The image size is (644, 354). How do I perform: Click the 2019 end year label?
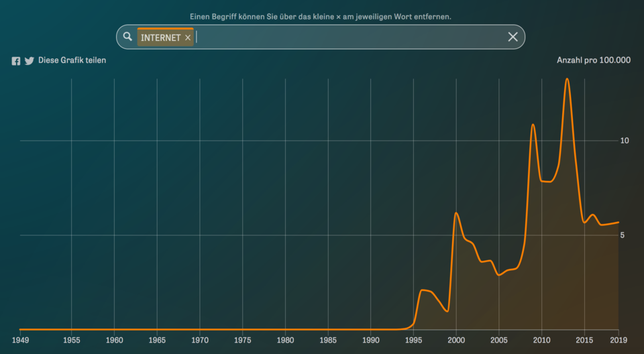click(x=618, y=341)
